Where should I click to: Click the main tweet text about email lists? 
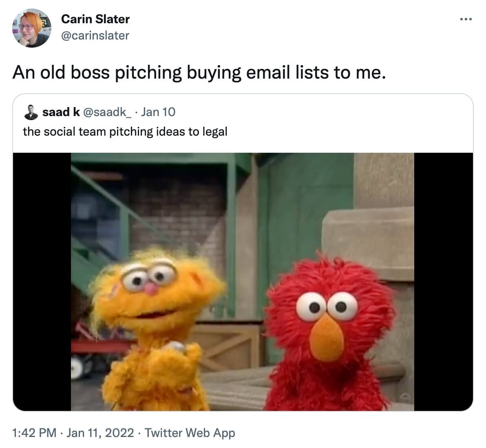[x=199, y=72]
